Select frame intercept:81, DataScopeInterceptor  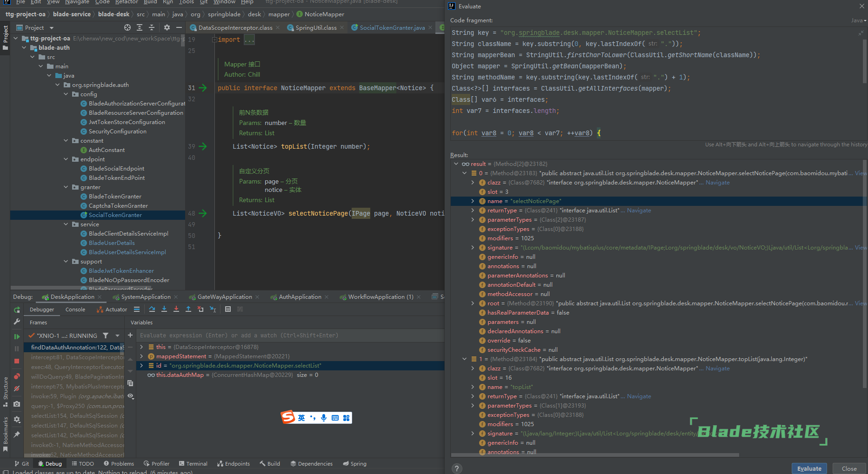tap(77, 357)
